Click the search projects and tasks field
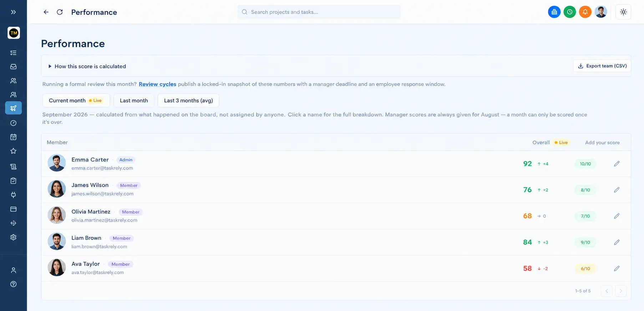Screen dimensions: 644x311 point(319,12)
